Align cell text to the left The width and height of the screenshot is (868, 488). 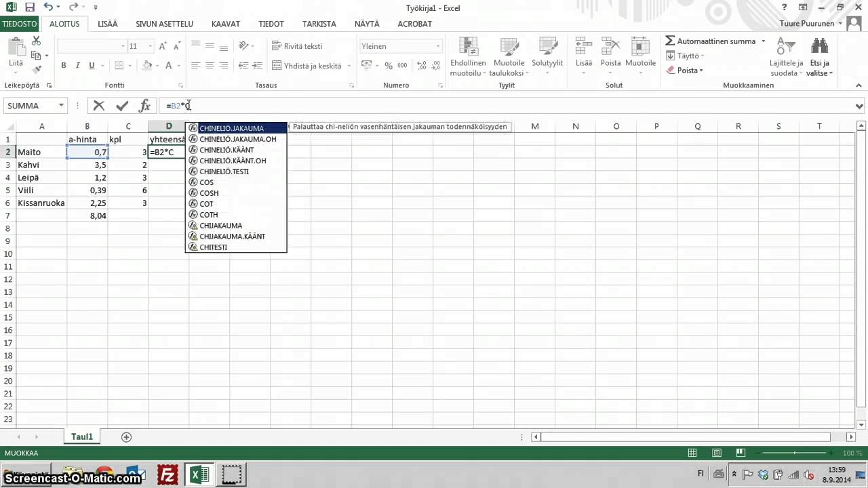click(x=195, y=66)
